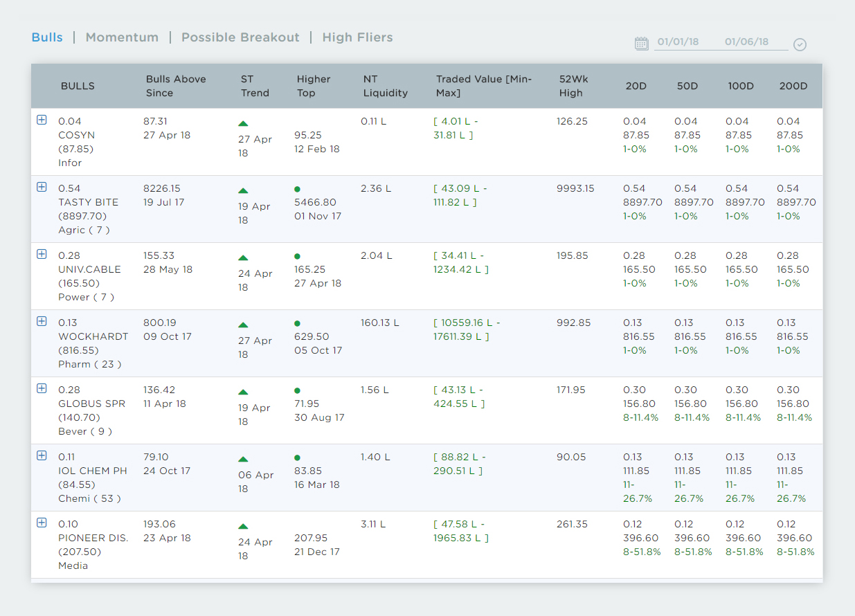Select PIONEER DIS. stock name
The image size is (855, 616).
point(93,538)
